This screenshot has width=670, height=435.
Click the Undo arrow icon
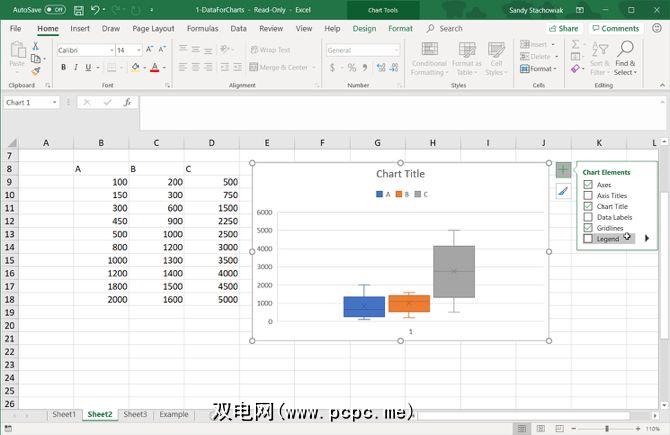(x=95, y=10)
